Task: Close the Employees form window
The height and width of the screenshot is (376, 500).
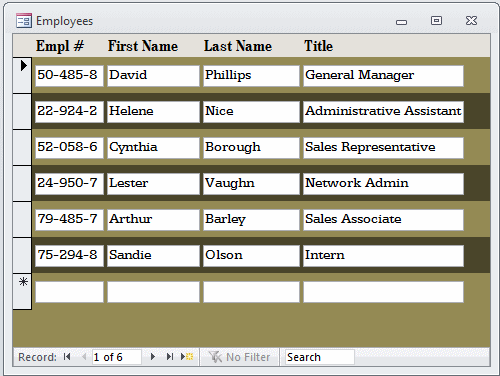Action: pyautogui.click(x=471, y=21)
